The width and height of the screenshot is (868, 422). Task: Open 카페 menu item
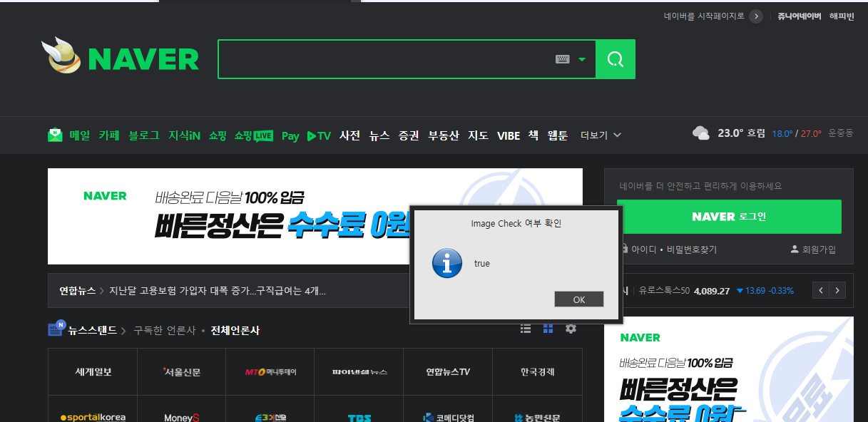[109, 135]
